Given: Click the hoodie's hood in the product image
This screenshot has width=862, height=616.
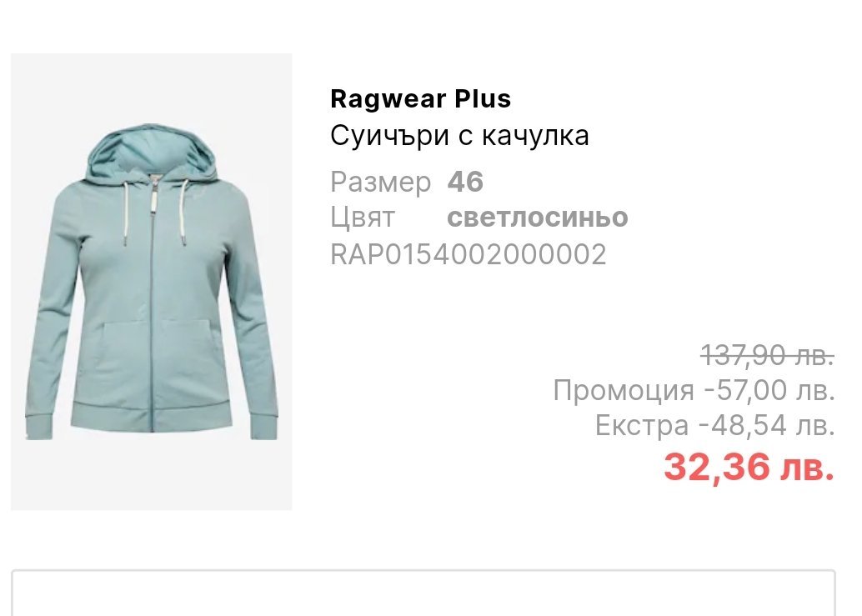Looking at the screenshot, I should [153, 151].
